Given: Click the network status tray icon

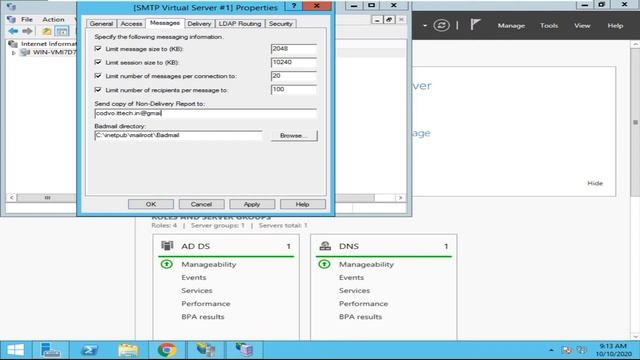Looking at the screenshot, I should click(x=567, y=350).
